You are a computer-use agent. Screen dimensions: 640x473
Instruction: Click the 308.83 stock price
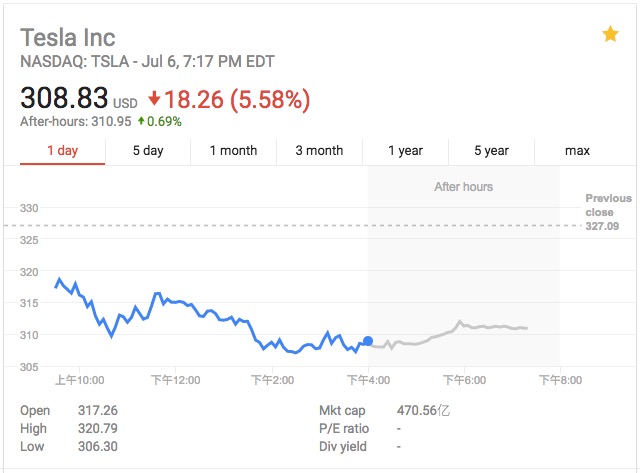(x=64, y=98)
